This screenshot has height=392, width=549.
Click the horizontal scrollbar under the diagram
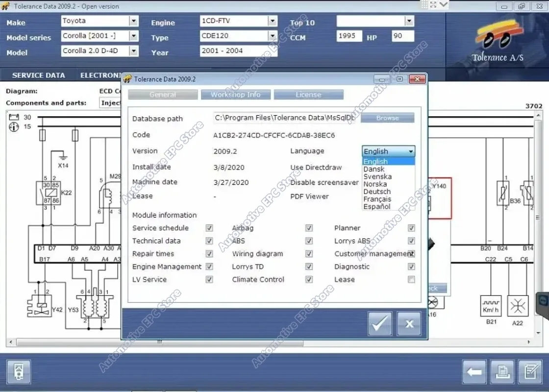tap(160, 343)
